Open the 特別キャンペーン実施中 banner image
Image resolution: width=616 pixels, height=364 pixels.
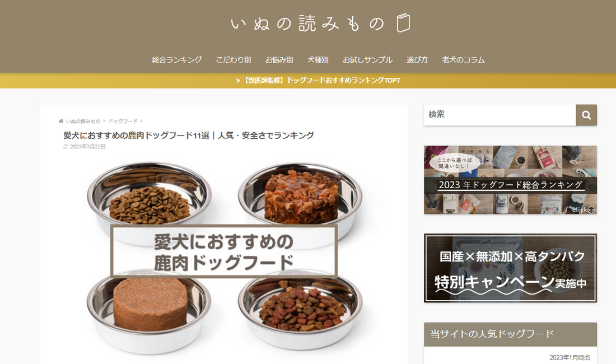(510, 268)
